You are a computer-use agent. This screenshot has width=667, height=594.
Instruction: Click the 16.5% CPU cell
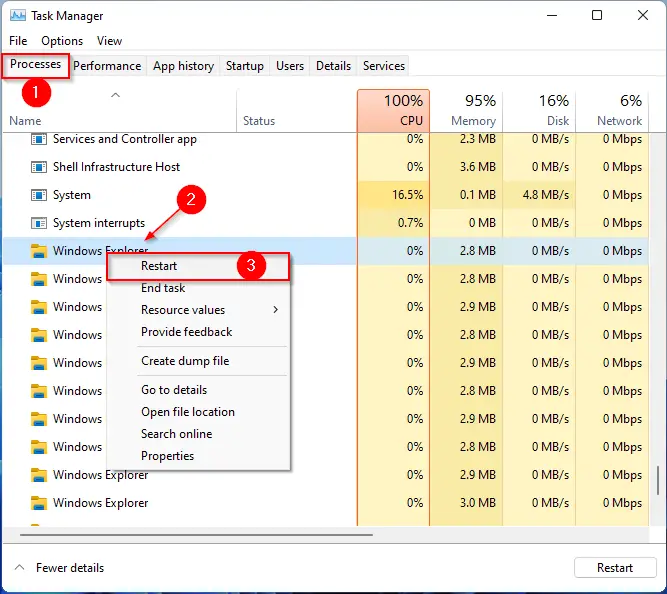pyautogui.click(x=393, y=195)
